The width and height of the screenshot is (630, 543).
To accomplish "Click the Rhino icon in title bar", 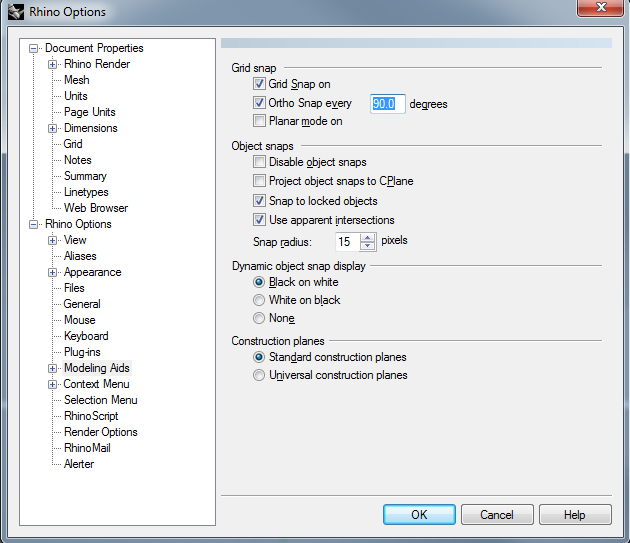I will pyautogui.click(x=16, y=11).
